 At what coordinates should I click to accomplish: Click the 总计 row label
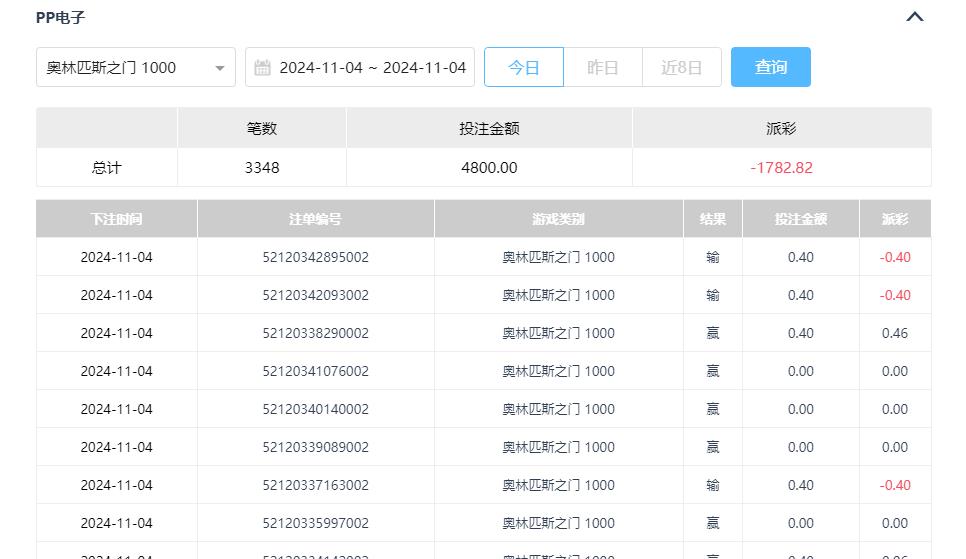pyautogui.click(x=107, y=168)
